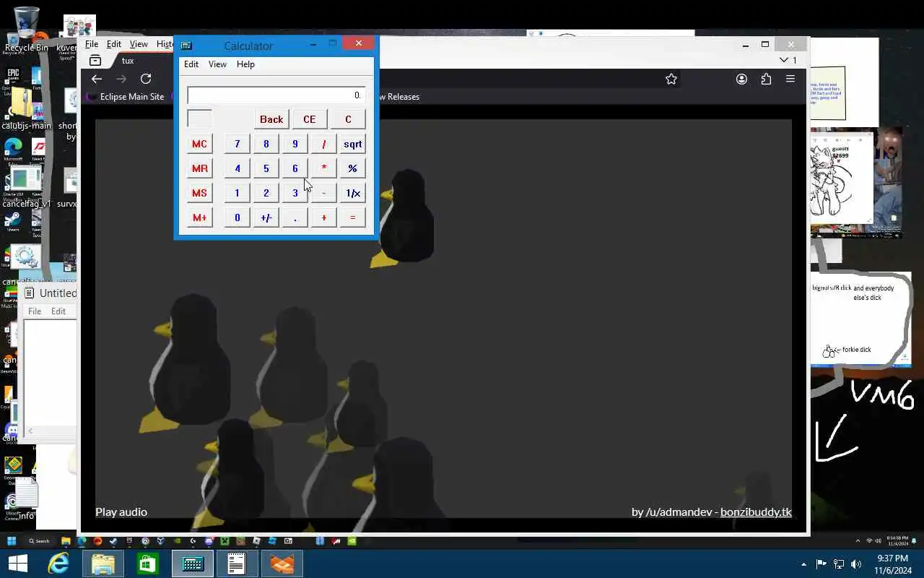The image size is (924, 578).
Task: Open the Windows Store taskbar icon
Action: (x=148, y=564)
